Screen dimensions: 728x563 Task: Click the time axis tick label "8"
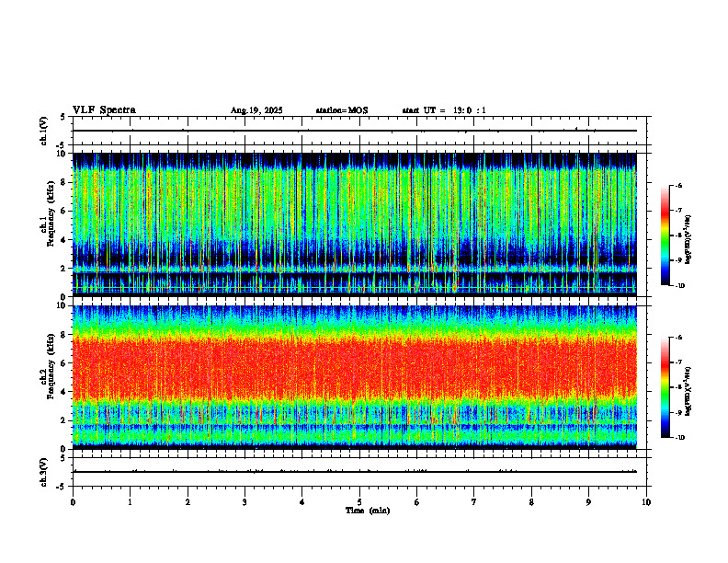531,502
